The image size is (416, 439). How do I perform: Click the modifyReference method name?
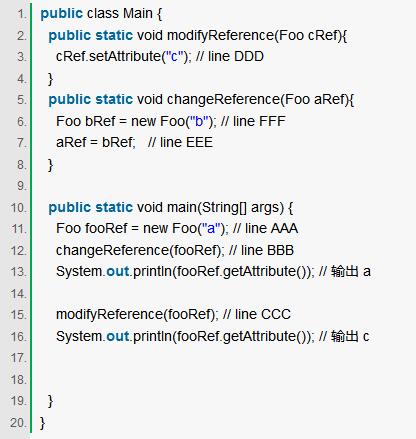coord(220,35)
